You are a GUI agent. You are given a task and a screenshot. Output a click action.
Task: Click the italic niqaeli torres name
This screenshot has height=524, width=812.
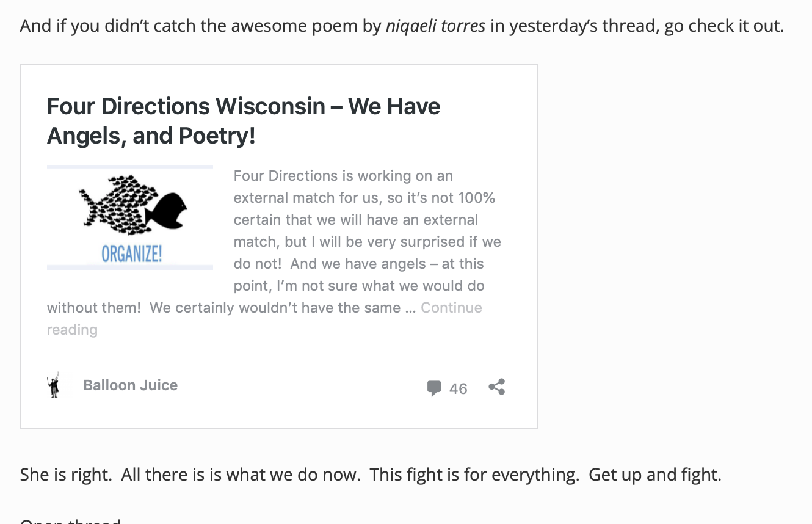436,26
